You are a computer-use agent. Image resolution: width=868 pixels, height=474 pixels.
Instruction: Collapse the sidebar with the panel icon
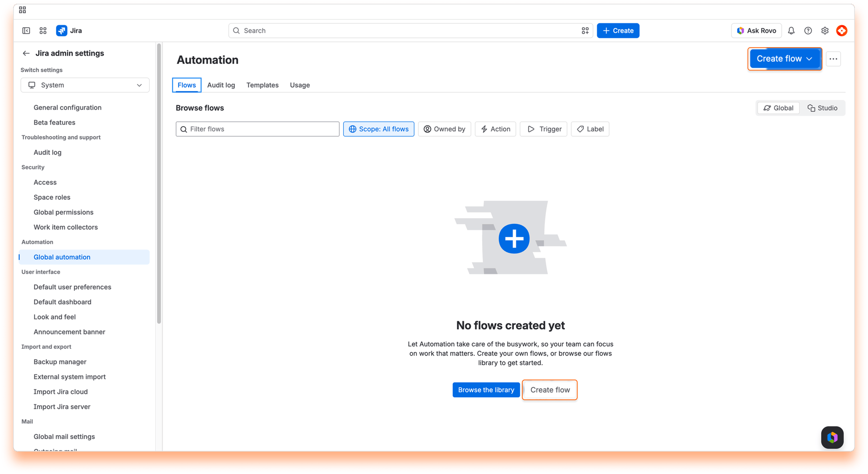26,31
